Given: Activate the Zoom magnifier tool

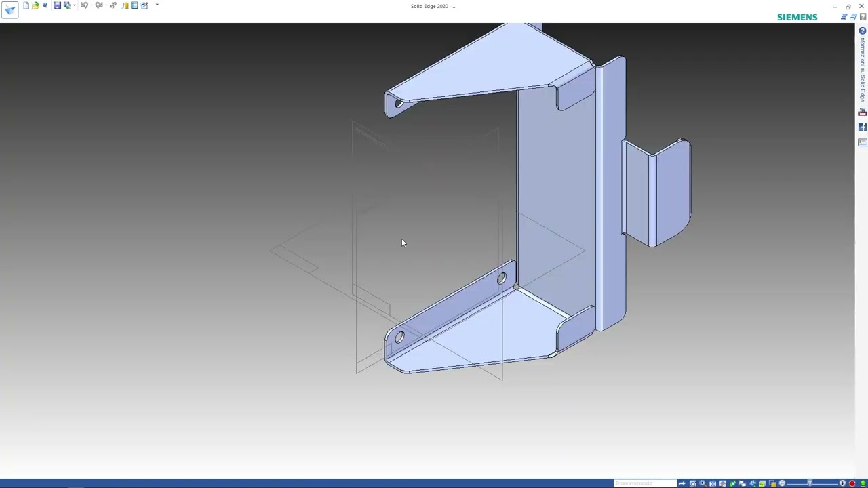Looking at the screenshot, I should [703, 483].
